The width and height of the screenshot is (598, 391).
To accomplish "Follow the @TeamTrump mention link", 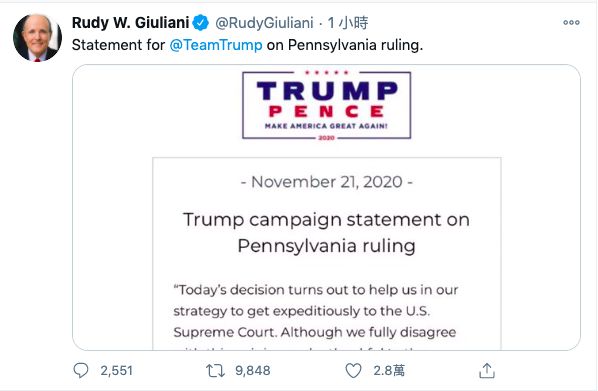I will click(x=216, y=45).
